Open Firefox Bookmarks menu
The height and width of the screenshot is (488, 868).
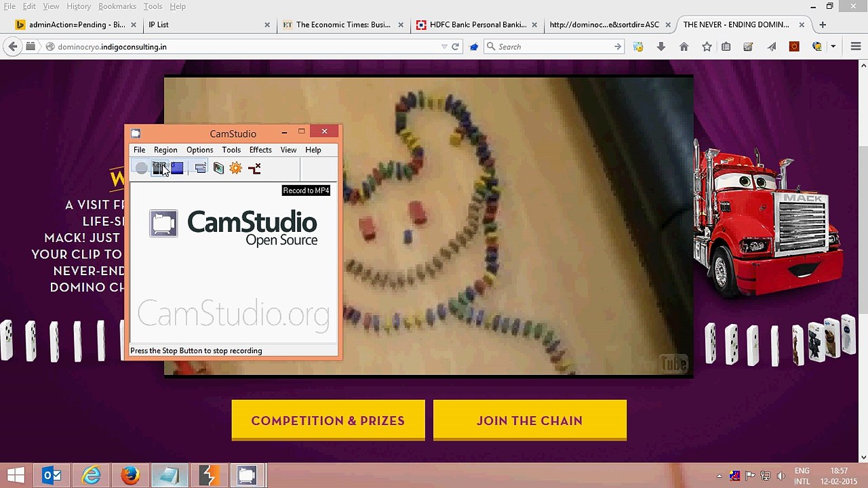click(x=117, y=6)
